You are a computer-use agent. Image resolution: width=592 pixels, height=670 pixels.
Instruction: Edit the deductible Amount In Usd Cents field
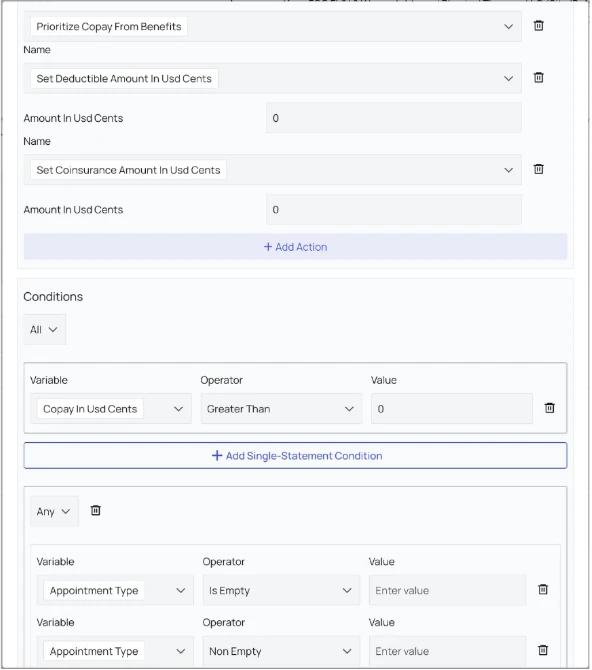pyautogui.click(x=394, y=118)
